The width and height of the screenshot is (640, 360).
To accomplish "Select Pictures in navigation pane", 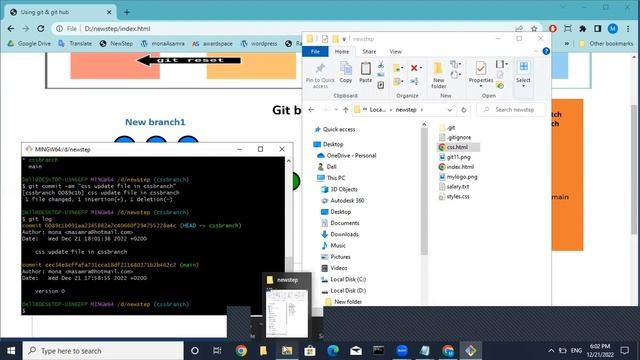I will pyautogui.click(x=336, y=257).
